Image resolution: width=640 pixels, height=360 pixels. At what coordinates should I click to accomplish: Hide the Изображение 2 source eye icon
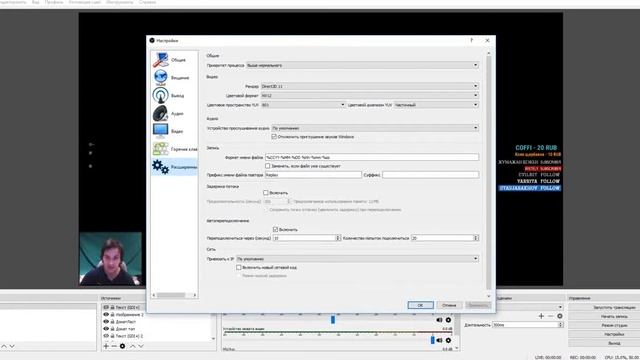click(x=106, y=315)
